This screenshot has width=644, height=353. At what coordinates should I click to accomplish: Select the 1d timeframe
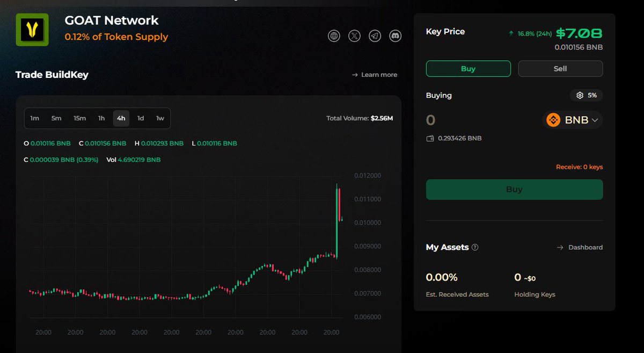click(x=141, y=118)
